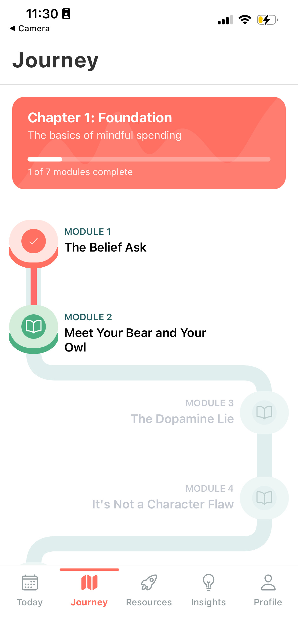The image size is (298, 644).
Task: Tap the battery charging status icon
Action: pos(267,20)
